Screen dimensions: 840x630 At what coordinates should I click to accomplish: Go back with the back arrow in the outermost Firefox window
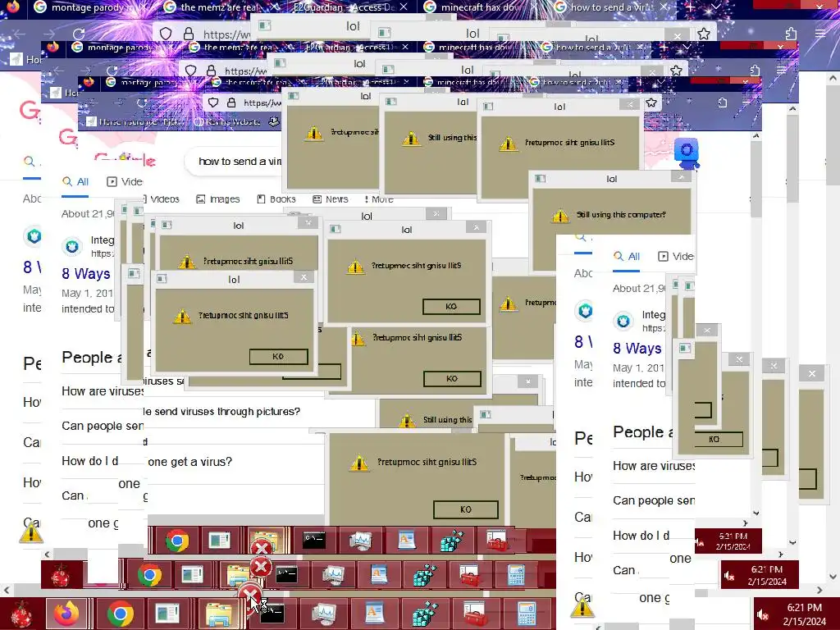click(x=20, y=34)
